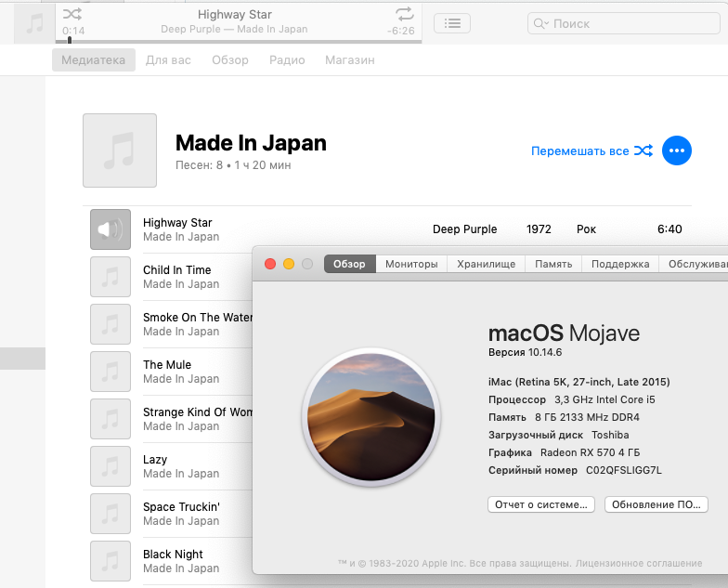
Task: Open Мониторы tab in About This Mac
Action: [411, 264]
